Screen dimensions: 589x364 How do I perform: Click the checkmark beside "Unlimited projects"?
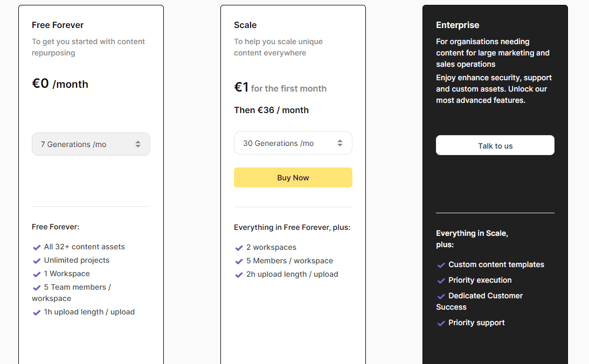click(37, 260)
